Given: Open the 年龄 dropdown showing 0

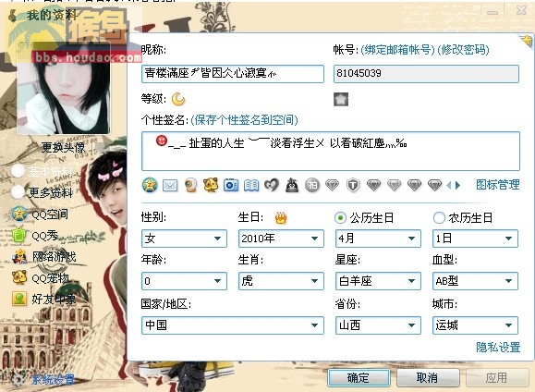Looking at the screenshot, I should coord(184,281).
